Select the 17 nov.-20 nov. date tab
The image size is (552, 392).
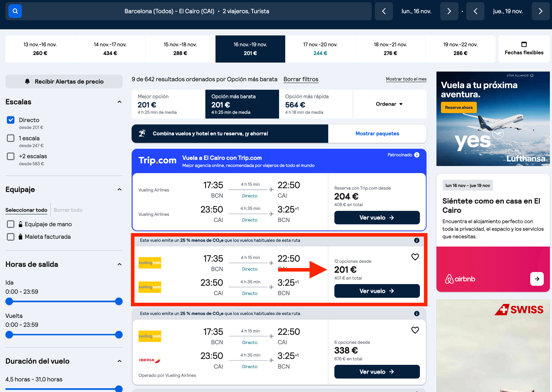click(x=320, y=49)
